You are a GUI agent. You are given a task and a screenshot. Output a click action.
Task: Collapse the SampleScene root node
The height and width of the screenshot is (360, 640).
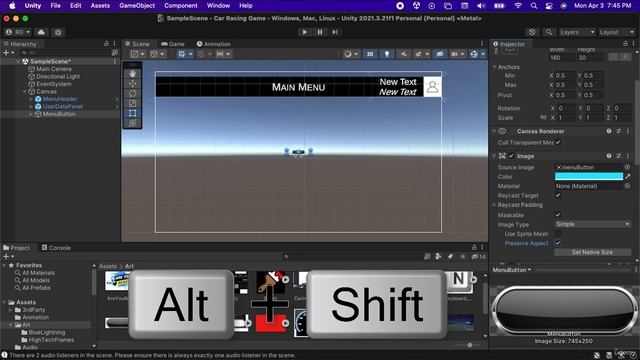18,61
